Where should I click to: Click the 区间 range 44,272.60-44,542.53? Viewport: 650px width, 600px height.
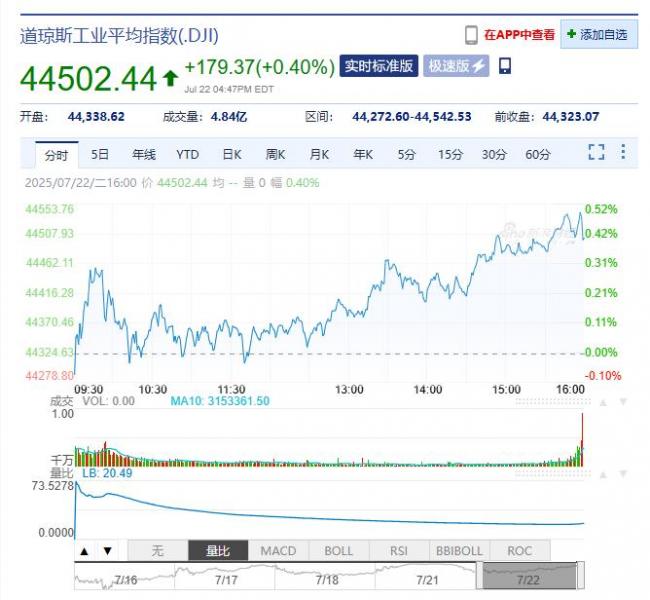pyautogui.click(x=412, y=117)
